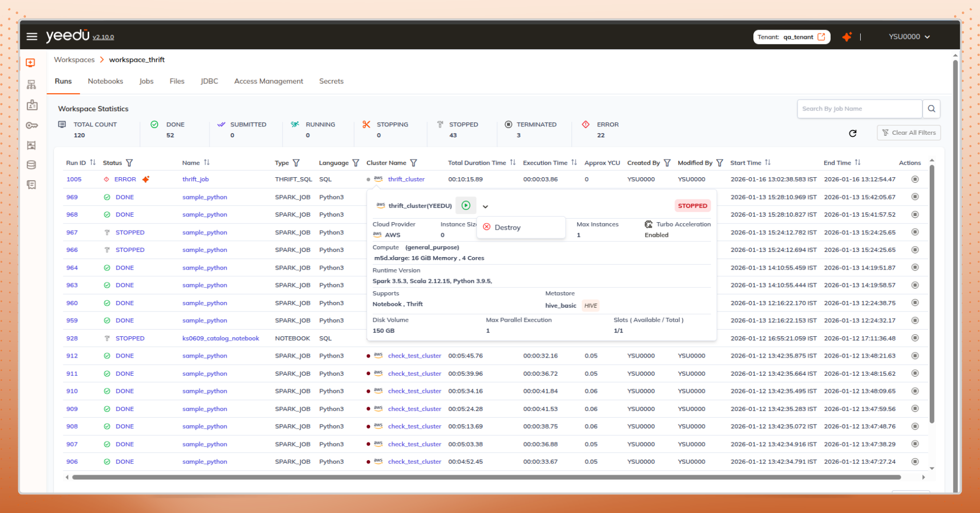
Task: Click the key-shaped secrets sidebar icon
Action: tap(32, 125)
